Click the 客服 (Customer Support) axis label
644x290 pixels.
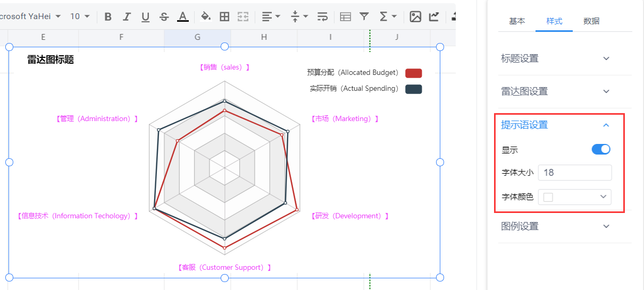tap(225, 268)
